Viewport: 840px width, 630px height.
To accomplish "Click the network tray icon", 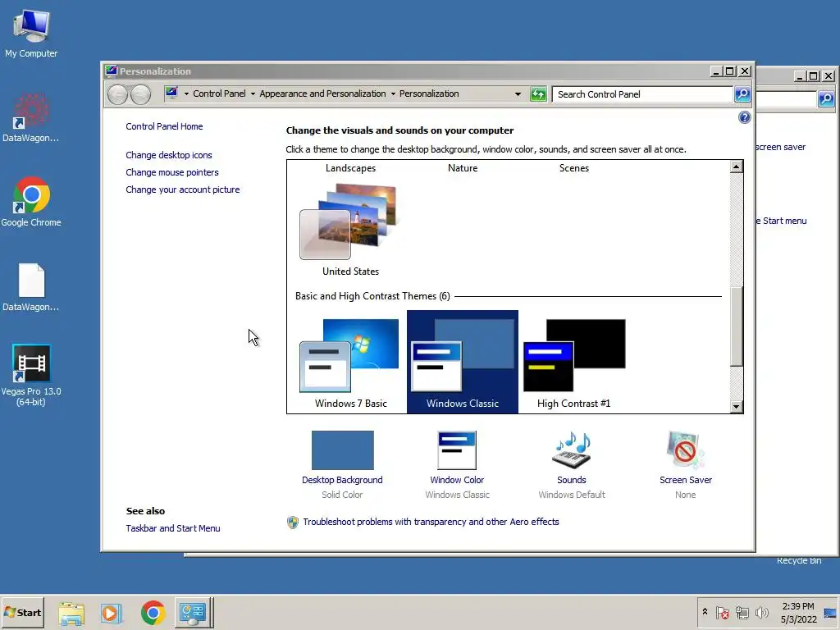I will click(742, 612).
